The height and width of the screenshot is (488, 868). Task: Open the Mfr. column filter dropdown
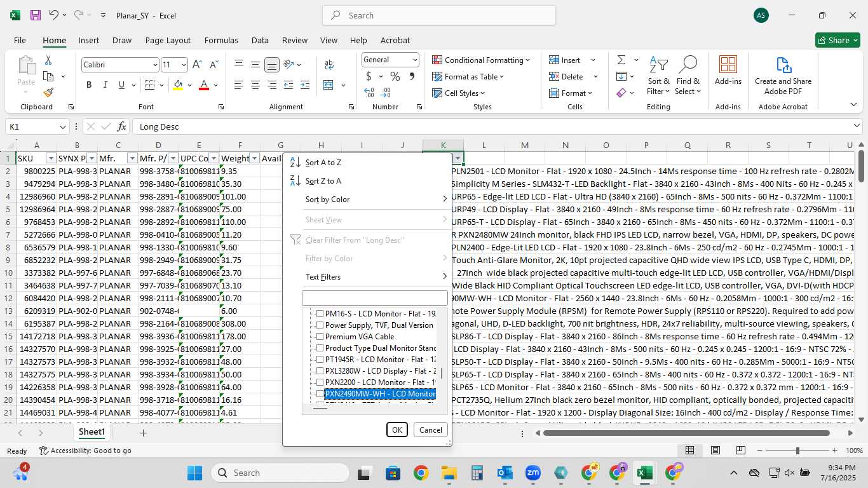pyautogui.click(x=132, y=158)
